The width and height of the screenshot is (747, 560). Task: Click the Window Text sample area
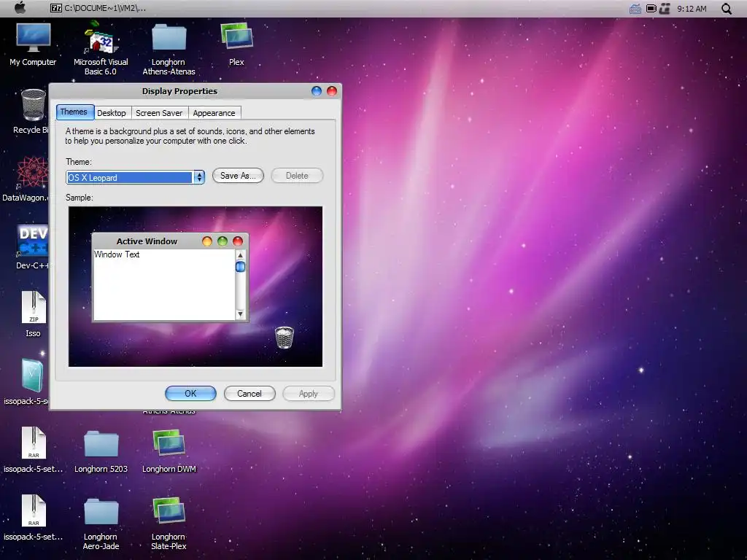164,284
